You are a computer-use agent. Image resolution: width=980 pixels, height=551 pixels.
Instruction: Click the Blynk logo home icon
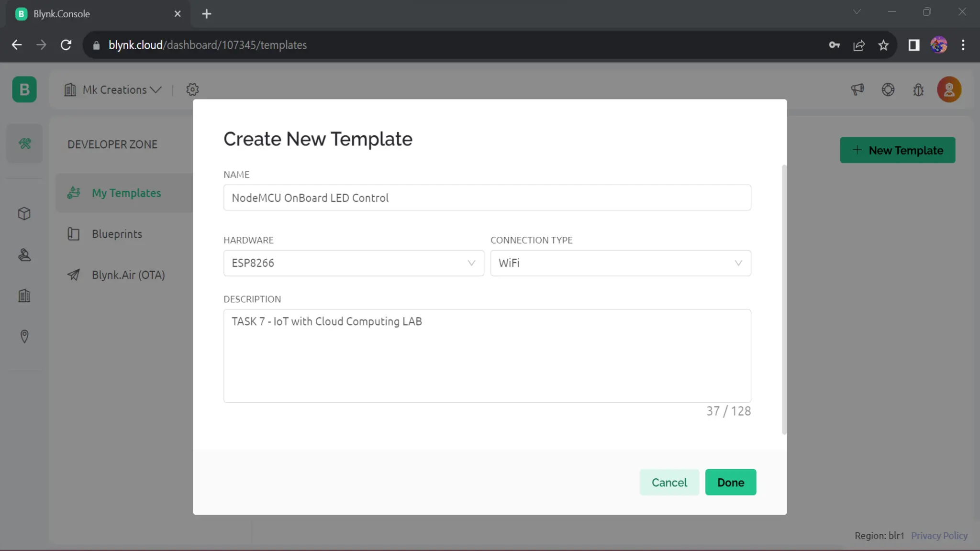pyautogui.click(x=24, y=89)
